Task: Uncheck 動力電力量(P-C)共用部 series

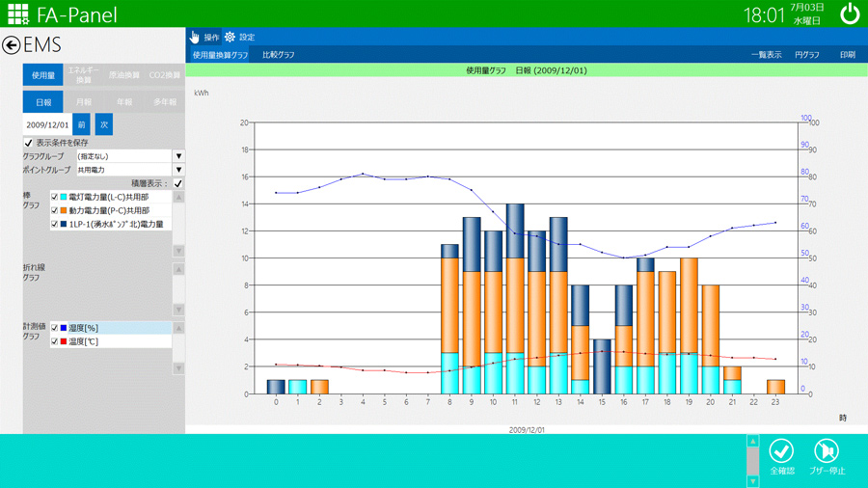Action: click(x=54, y=210)
